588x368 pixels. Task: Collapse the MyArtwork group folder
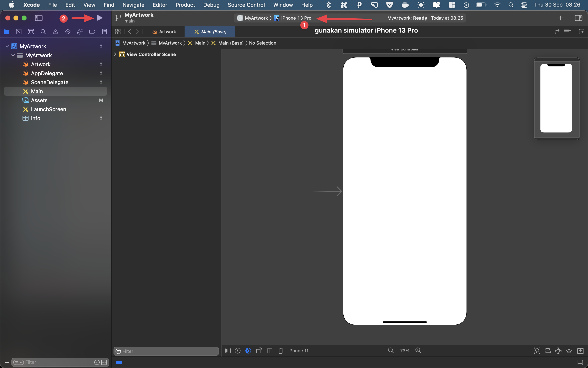pyautogui.click(x=13, y=55)
